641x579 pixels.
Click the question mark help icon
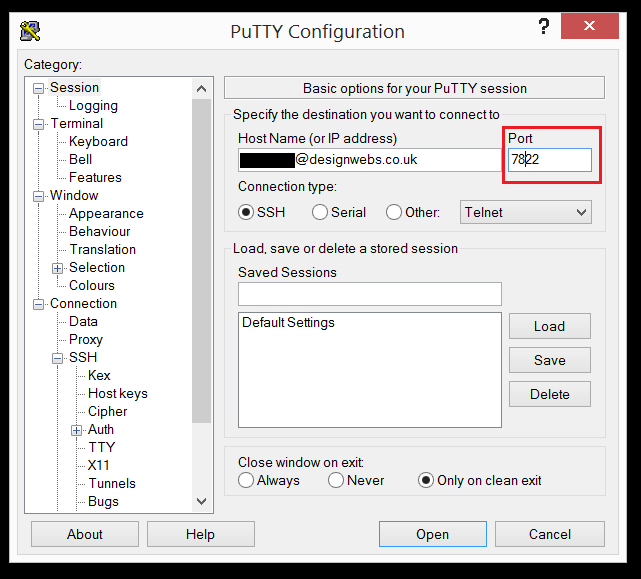pyautogui.click(x=544, y=27)
